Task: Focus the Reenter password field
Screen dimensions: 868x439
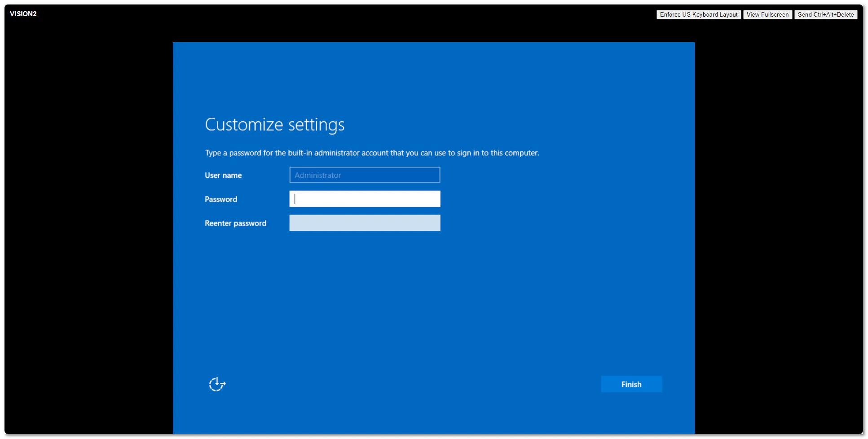Action: tap(365, 223)
